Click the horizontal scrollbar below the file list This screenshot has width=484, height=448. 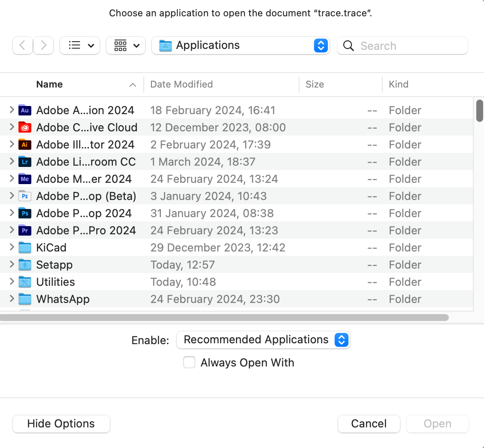pyautogui.click(x=224, y=318)
